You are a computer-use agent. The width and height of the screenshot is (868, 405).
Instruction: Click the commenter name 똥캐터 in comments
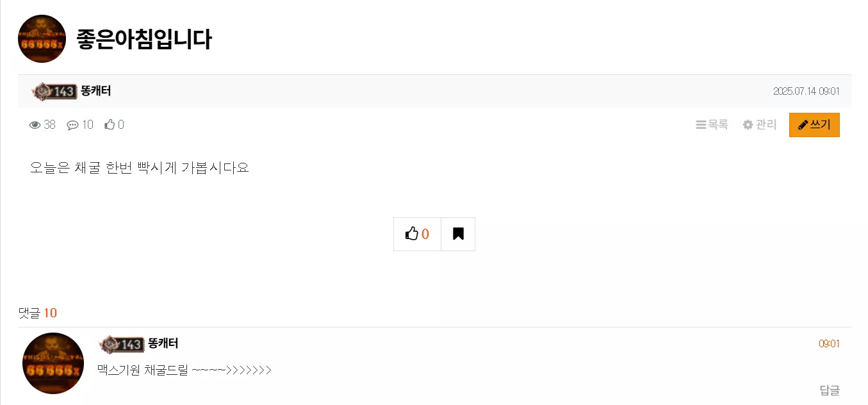[x=163, y=343]
